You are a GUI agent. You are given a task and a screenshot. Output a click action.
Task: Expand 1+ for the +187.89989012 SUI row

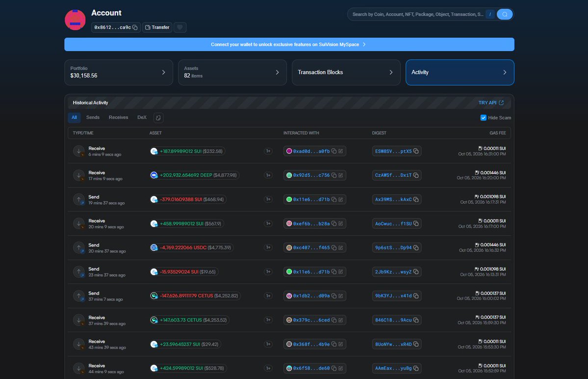tap(268, 151)
